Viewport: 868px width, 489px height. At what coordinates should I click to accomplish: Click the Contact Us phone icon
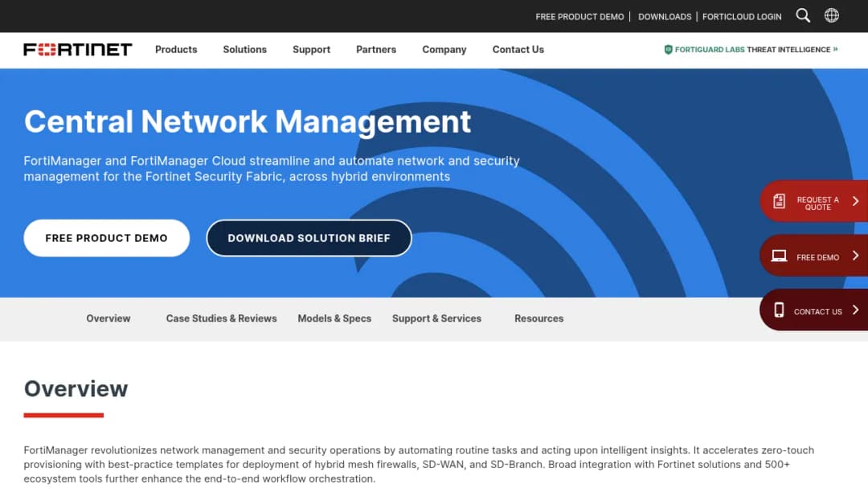click(x=779, y=310)
